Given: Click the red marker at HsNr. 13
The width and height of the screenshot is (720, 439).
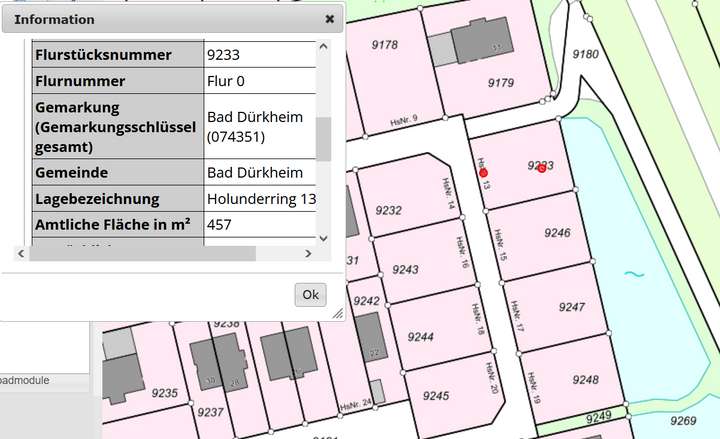Looking at the screenshot, I should (483, 173).
